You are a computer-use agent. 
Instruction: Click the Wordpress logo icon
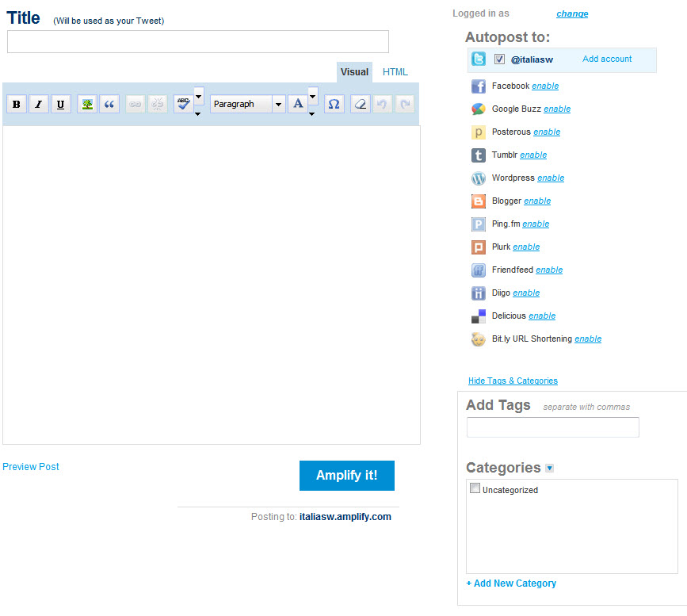pos(479,178)
